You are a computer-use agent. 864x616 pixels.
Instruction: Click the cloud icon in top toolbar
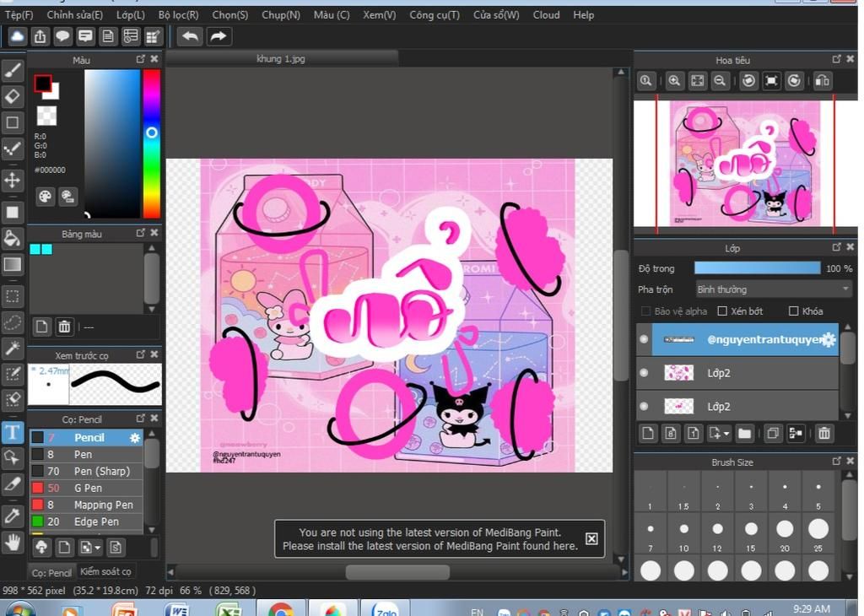click(x=18, y=36)
